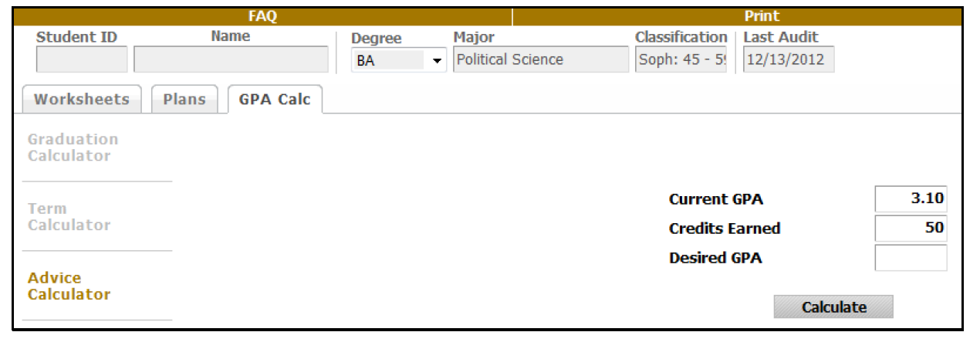Click the bold Desired GPA label text
Screen dimensions: 980x349
[x=715, y=259]
